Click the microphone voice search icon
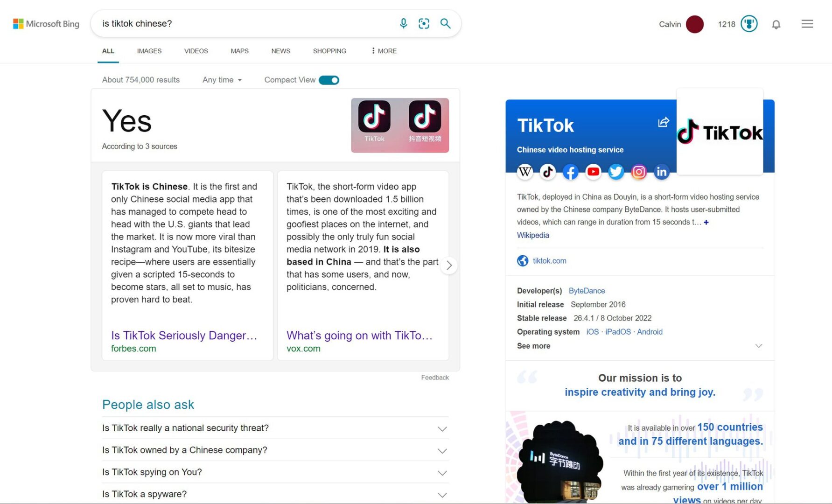This screenshot has height=504, width=832. (403, 23)
